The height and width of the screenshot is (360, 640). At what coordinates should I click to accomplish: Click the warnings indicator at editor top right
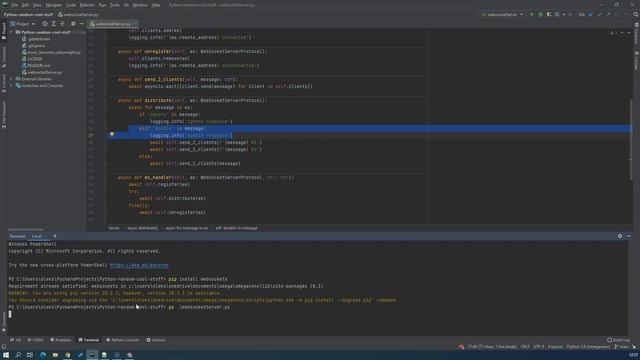coord(613,33)
